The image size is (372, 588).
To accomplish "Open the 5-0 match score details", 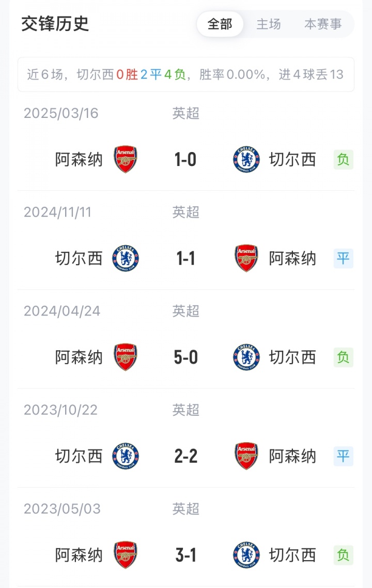I will pos(185,357).
